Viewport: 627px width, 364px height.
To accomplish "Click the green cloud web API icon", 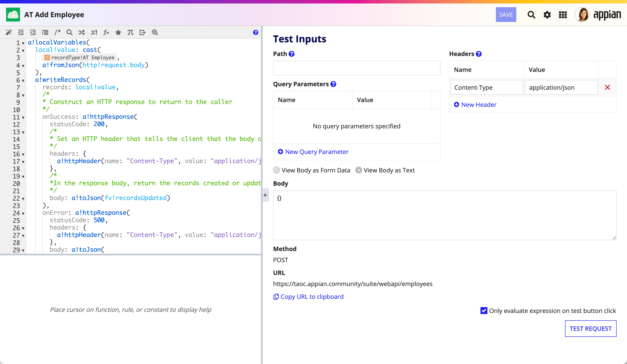I will pyautogui.click(x=13, y=15).
